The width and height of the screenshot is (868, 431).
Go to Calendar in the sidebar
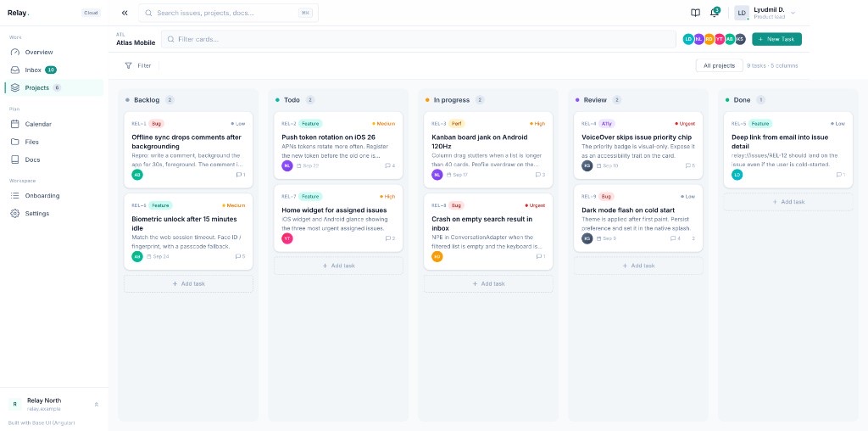tap(53, 124)
